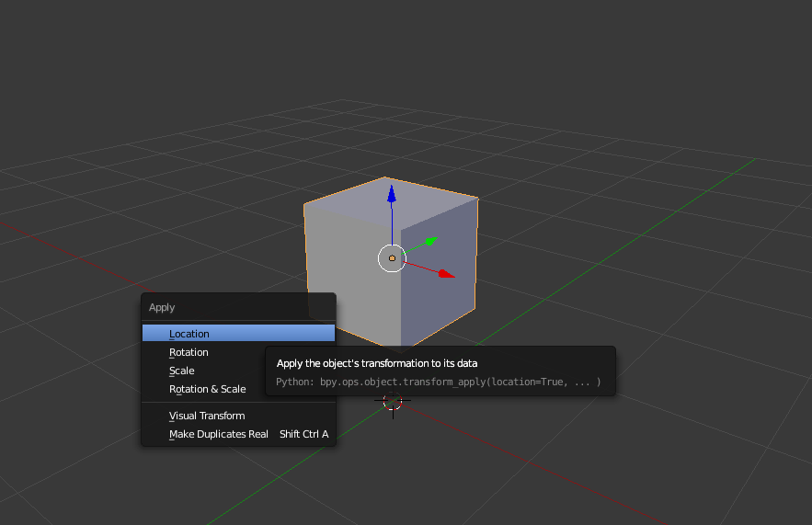Choose Location in the Apply menu

pos(239,334)
